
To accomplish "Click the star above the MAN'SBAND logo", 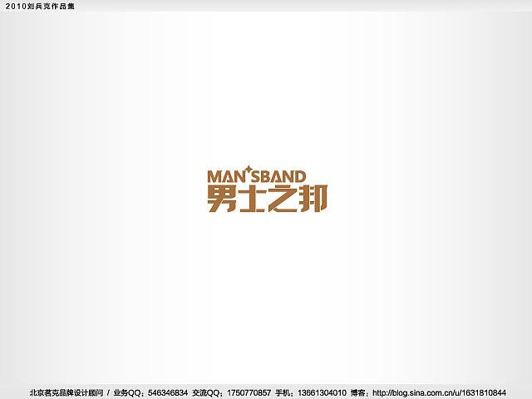I will point(249,170).
